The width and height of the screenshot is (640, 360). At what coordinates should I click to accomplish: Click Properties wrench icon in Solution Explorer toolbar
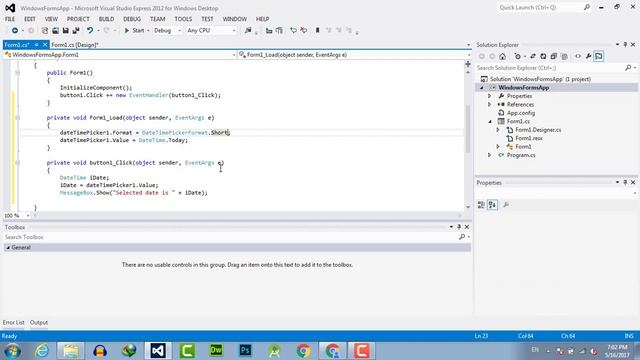click(588, 56)
